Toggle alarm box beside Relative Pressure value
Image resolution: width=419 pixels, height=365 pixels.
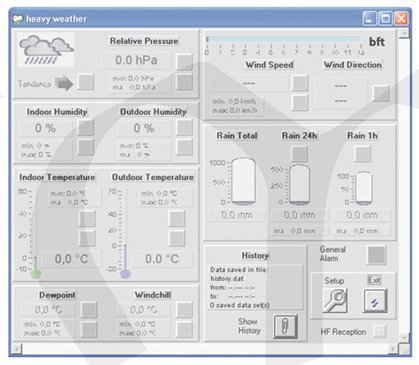click(184, 61)
